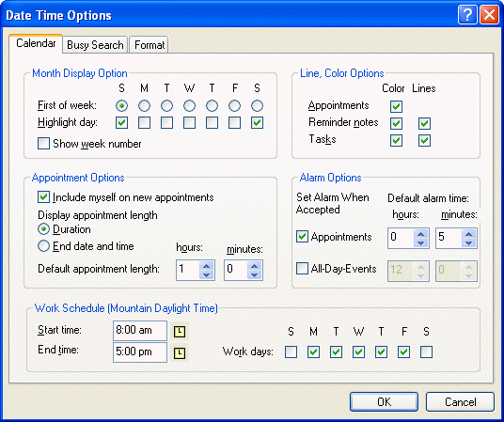Increase Appointments alarm minutes
Image resolution: width=504 pixels, height=422 pixels.
click(468, 234)
